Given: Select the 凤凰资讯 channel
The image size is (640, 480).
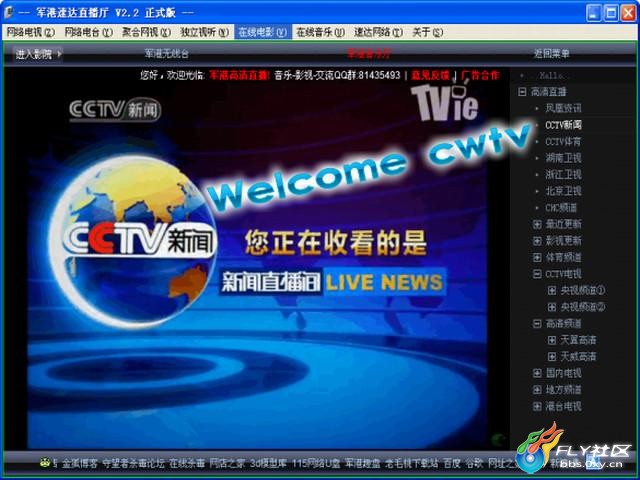Looking at the screenshot, I should point(563,108).
